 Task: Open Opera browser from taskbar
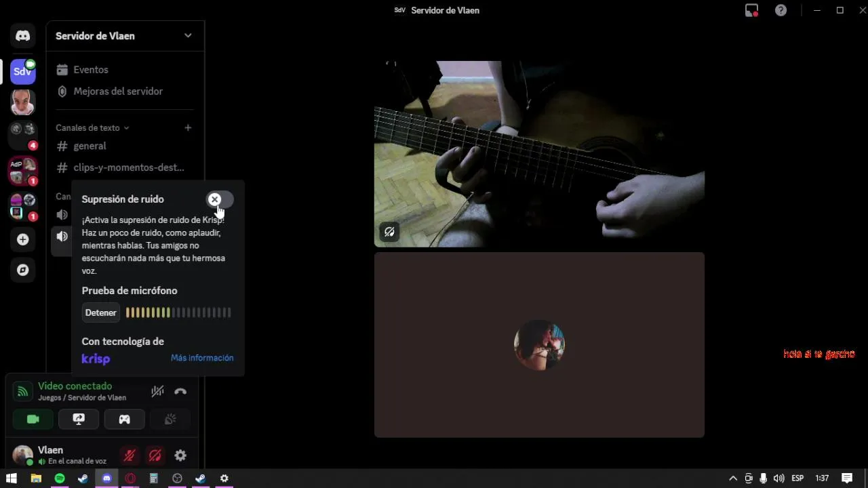tap(130, 479)
